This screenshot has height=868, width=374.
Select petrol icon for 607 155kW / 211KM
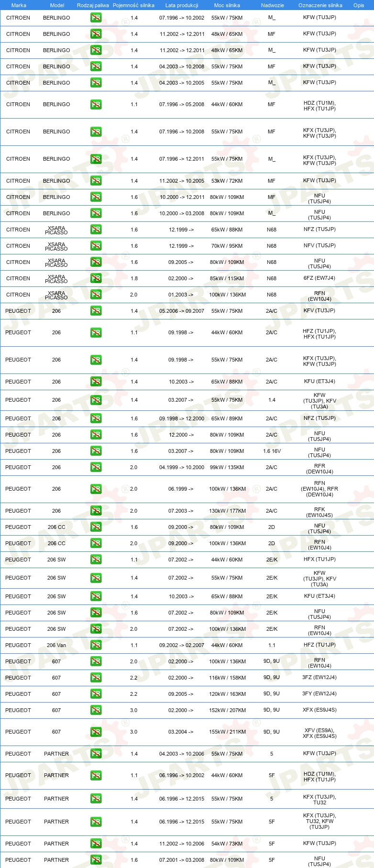click(x=96, y=732)
